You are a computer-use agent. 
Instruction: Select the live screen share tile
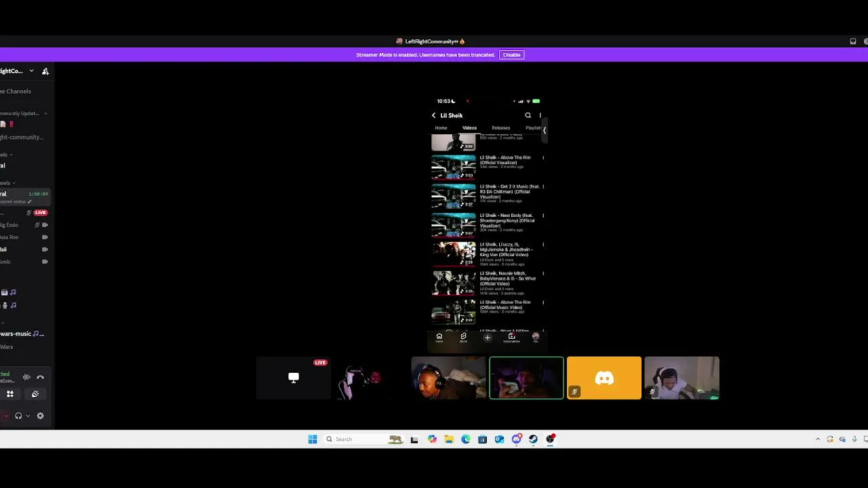pos(294,378)
